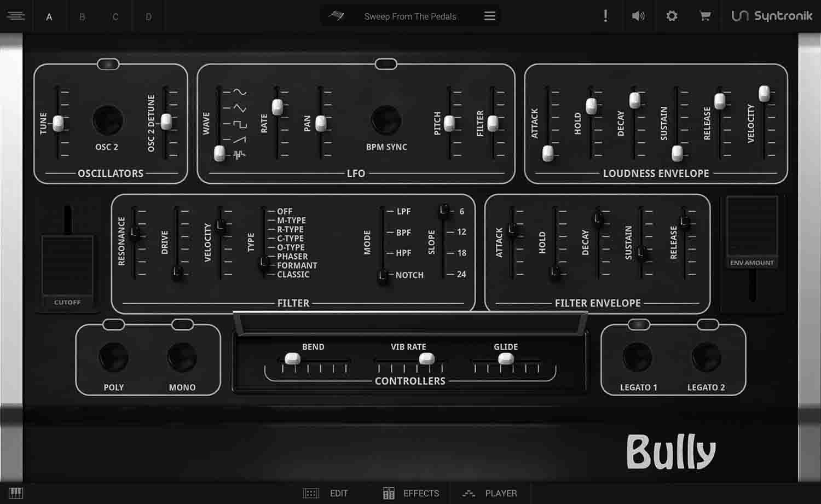Image resolution: width=821 pixels, height=504 pixels.
Task: Click Loudness Envelope VELOCITY slider handle
Action: pyautogui.click(x=764, y=94)
